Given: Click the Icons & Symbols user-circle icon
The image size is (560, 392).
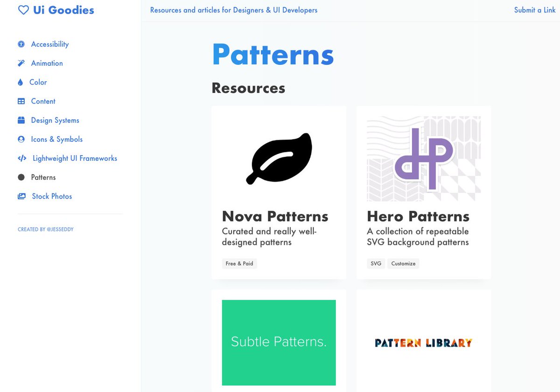Looking at the screenshot, I should [x=21, y=139].
